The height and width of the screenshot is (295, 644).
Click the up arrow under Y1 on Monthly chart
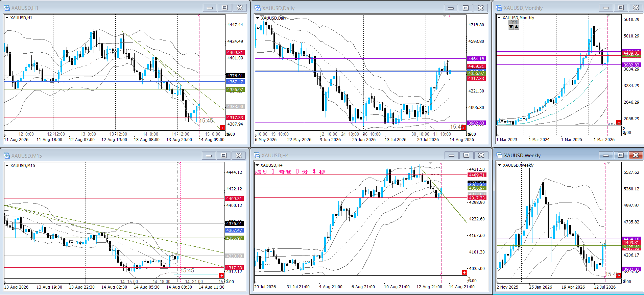516,27
